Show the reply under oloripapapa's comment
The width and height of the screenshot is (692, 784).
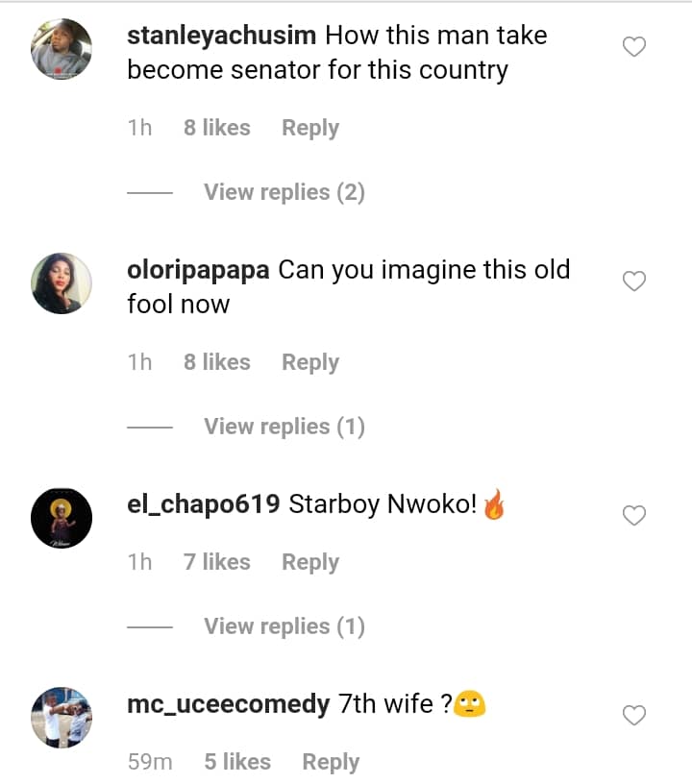pyautogui.click(x=284, y=427)
